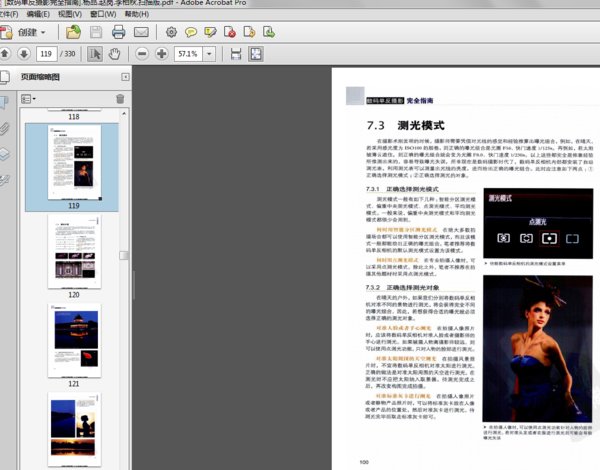Zoom out with the minus button

(x=141, y=53)
